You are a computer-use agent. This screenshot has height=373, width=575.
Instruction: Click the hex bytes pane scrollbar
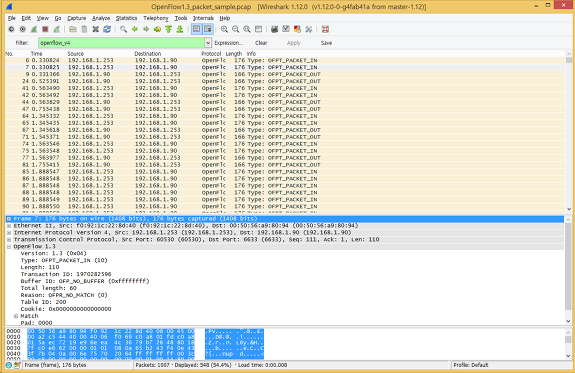point(569,344)
